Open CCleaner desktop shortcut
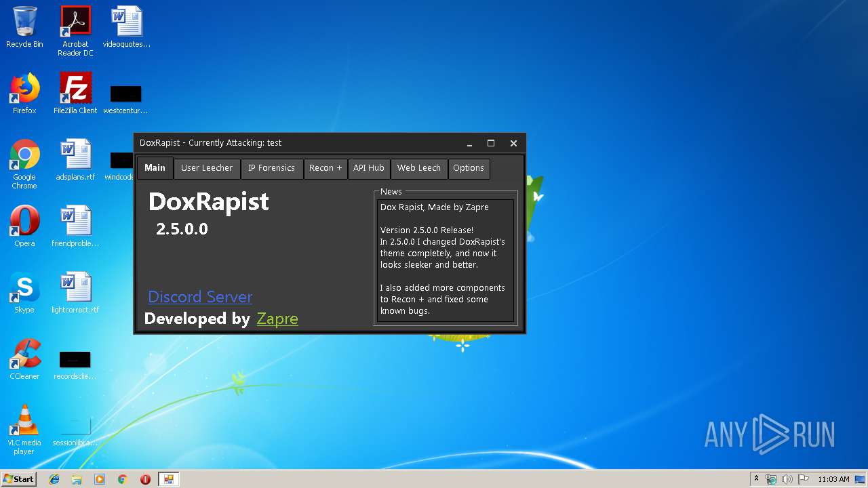This screenshot has height=488, width=868. 24,359
